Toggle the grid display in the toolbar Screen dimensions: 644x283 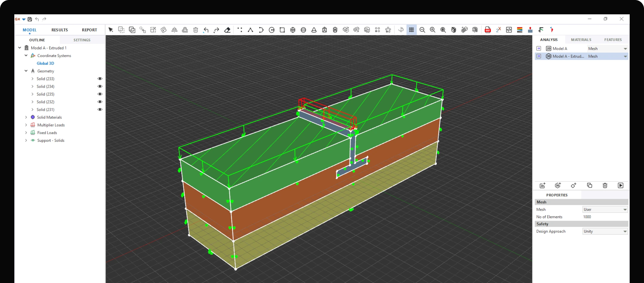411,30
